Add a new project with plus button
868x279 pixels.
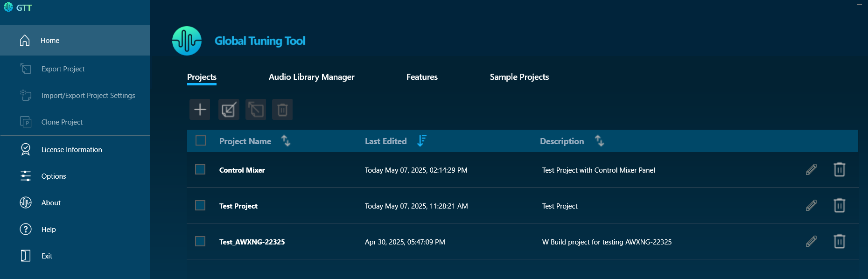point(200,109)
